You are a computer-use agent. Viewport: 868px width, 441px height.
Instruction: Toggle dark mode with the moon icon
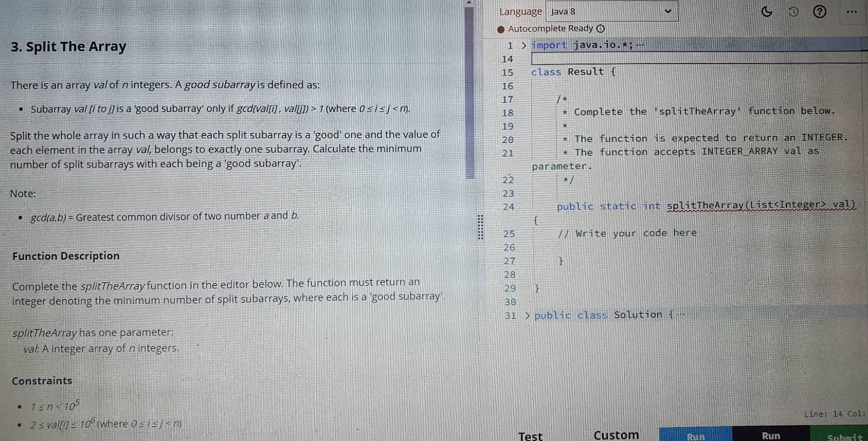767,12
